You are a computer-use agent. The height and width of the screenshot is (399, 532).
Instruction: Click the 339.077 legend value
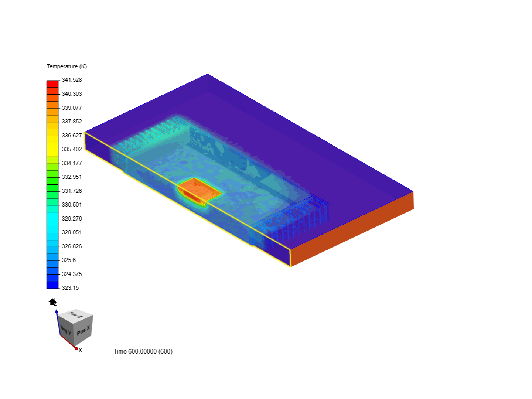pos(72,108)
